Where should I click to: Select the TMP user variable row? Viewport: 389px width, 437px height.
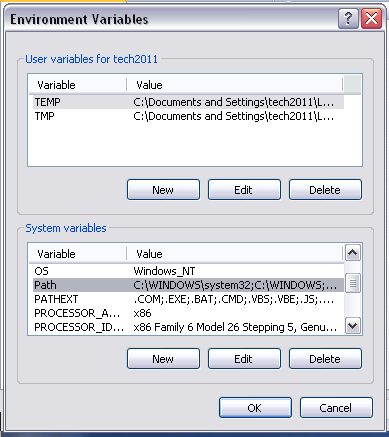[x=188, y=116]
